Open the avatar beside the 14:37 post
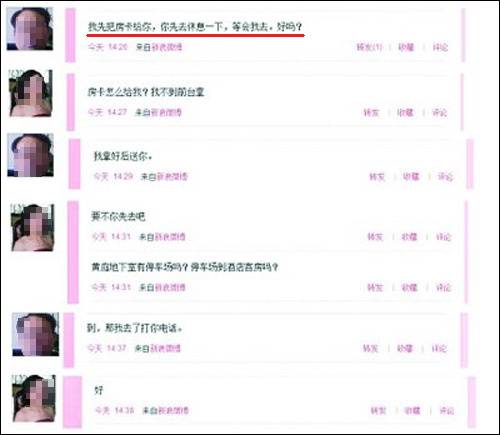Viewport: 500px width, 435px height. 36,334
